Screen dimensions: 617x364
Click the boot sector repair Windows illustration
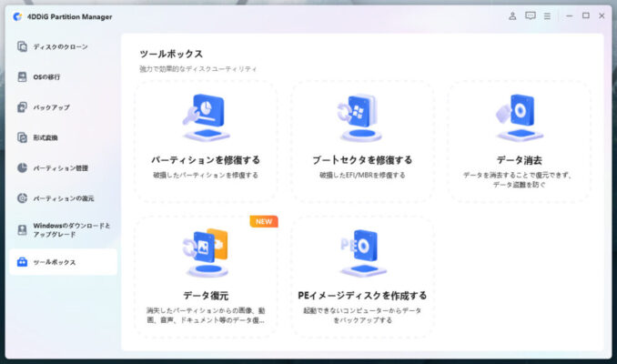tap(361, 117)
